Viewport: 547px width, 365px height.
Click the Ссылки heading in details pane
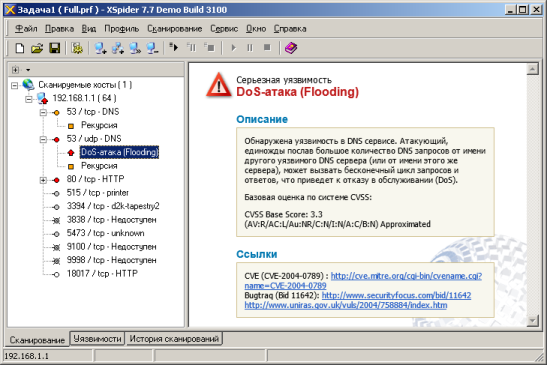coord(257,254)
